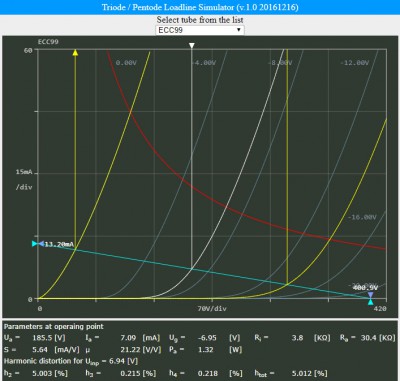Image resolution: width=400 pixels, height=381 pixels.
Task: Click the Ia value 7.09
Action: point(128,338)
